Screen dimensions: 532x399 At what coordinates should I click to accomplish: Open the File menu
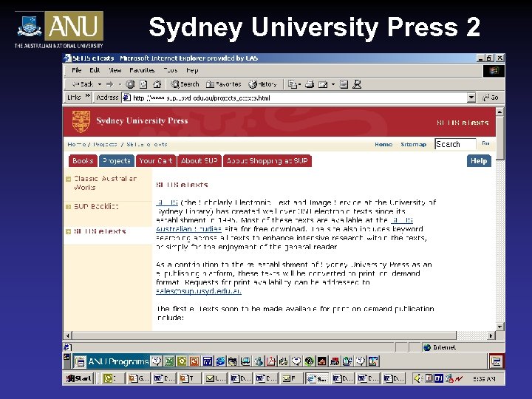[77, 70]
